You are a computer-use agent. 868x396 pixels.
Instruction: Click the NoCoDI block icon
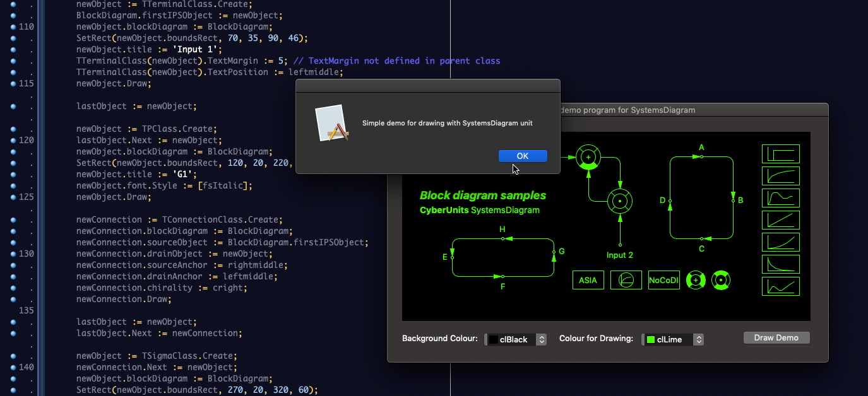pyautogui.click(x=664, y=280)
